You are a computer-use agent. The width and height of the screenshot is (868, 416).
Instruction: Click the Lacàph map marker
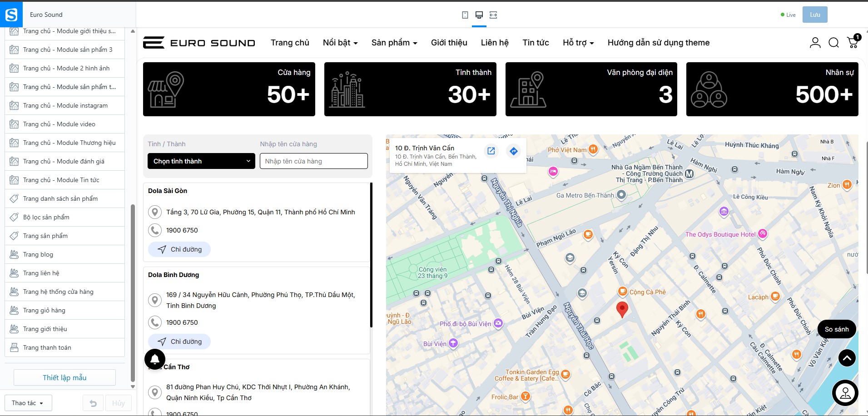coord(775,297)
